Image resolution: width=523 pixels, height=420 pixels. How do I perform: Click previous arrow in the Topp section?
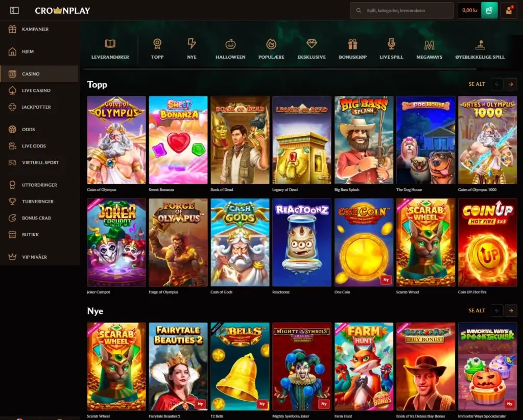click(497, 84)
